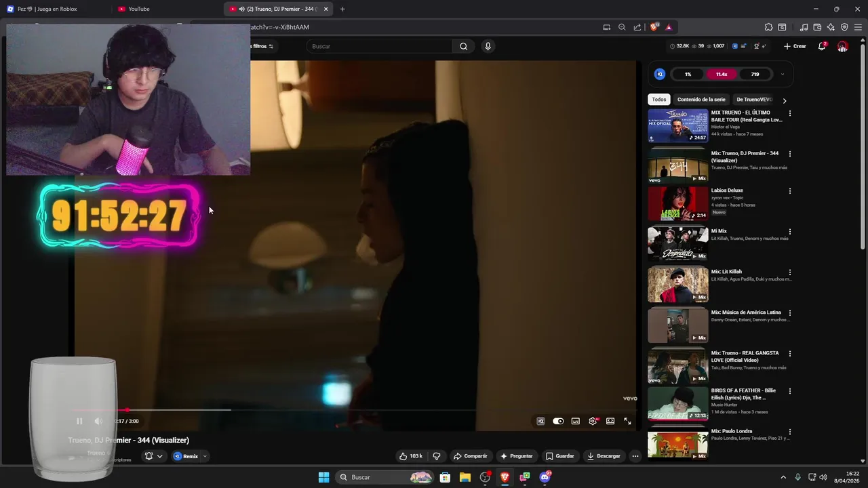The width and height of the screenshot is (868, 488).
Task: Open File Explorer from the taskbar
Action: [x=465, y=477]
